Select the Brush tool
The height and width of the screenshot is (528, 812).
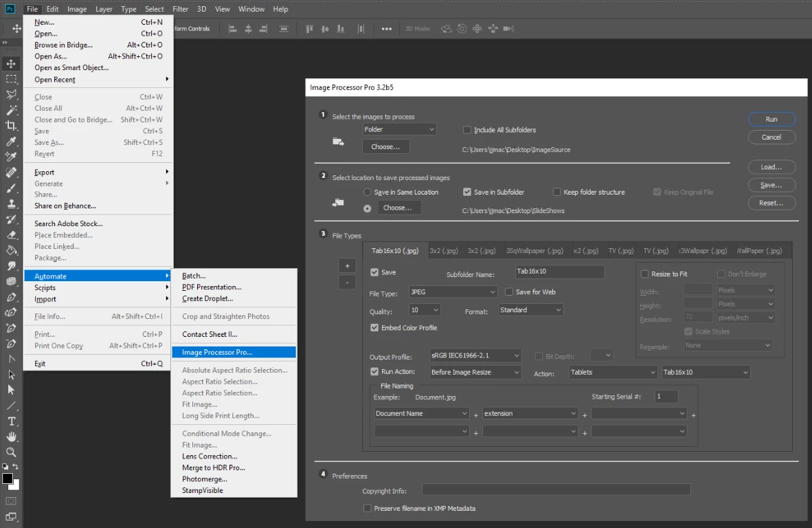11,188
